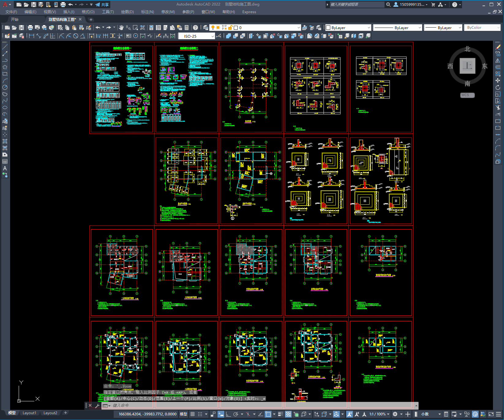This screenshot has width=504, height=420.
Task: Click the Customize command line wrench icon
Action: point(97,406)
